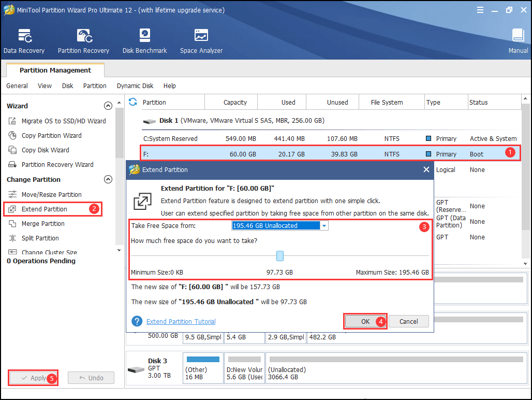The height and width of the screenshot is (400, 532).
Task: Open the Take Free Space from dropdown
Action: coord(324,226)
